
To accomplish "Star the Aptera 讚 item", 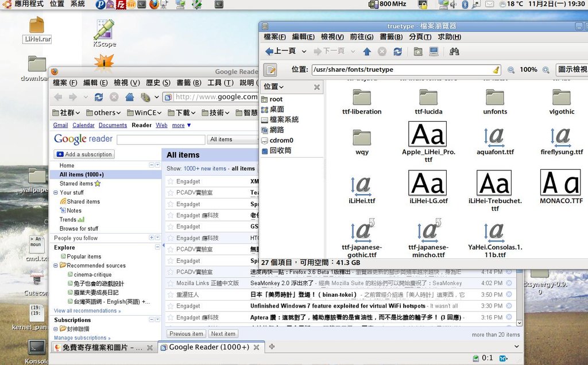I will (x=170, y=317).
